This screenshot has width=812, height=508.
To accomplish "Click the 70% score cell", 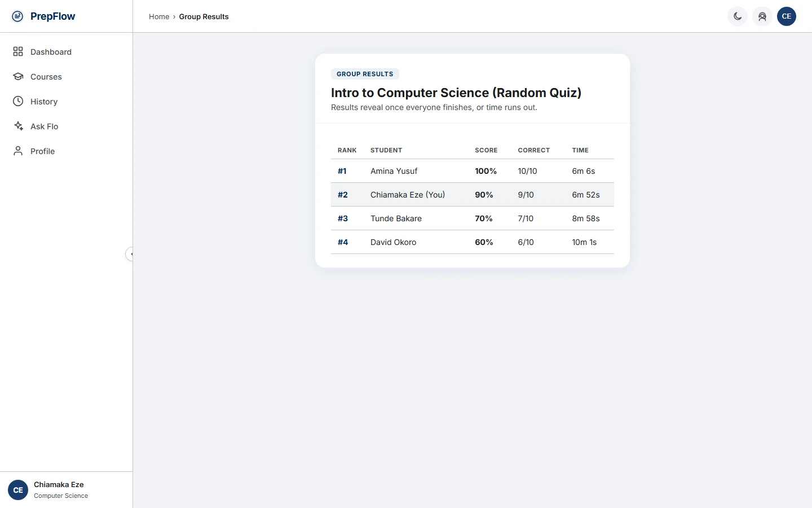I will 484,218.
